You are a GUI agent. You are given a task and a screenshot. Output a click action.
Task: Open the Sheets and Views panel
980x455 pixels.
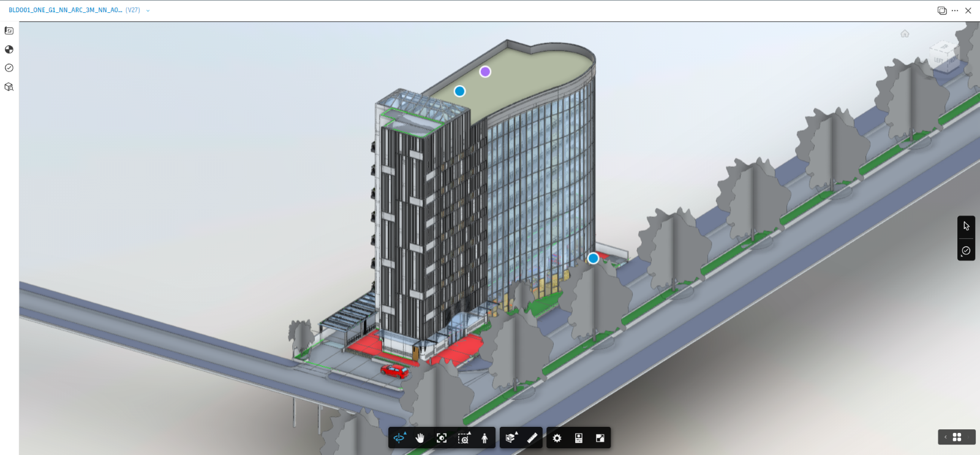click(x=9, y=31)
